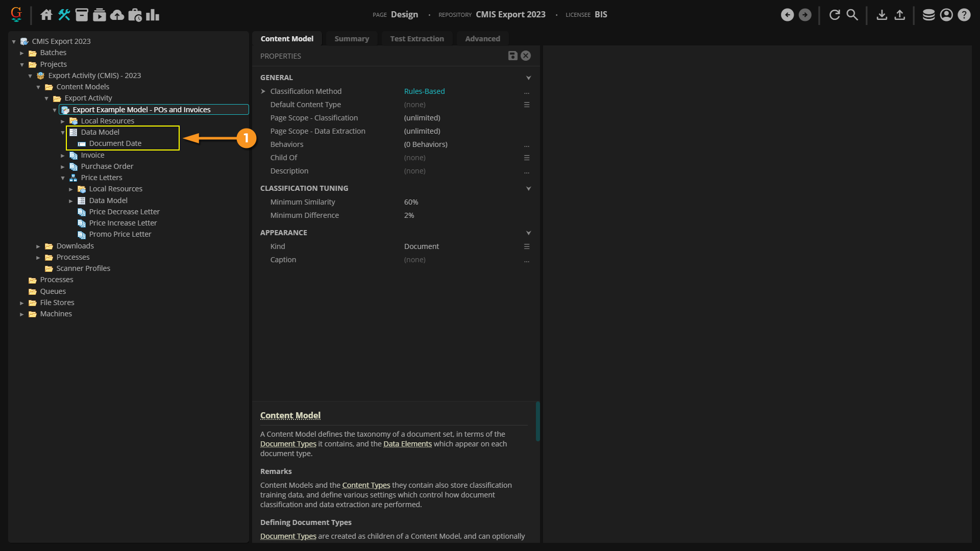Navigate back with left arrow button
The height and width of the screenshot is (551, 980).
tap(787, 15)
